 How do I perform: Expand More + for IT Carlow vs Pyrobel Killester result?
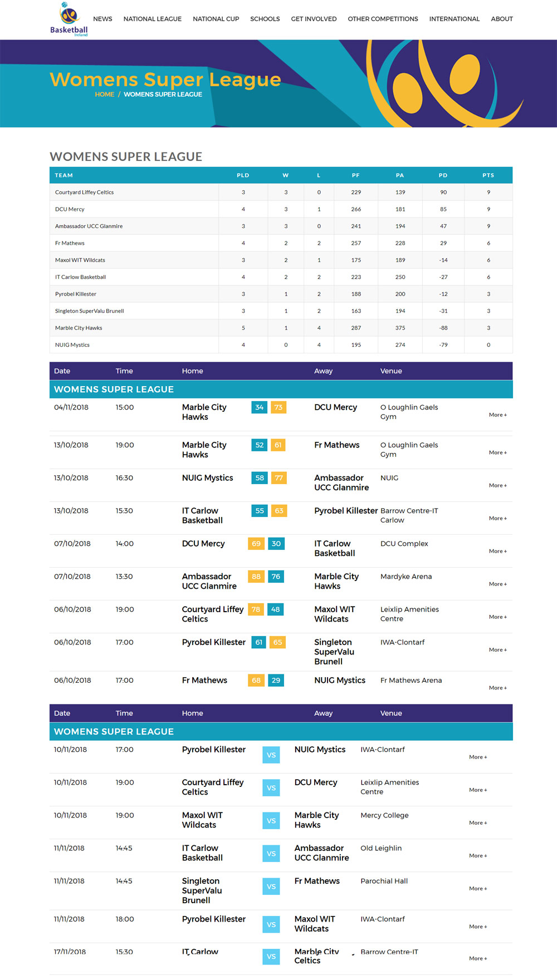tap(498, 519)
